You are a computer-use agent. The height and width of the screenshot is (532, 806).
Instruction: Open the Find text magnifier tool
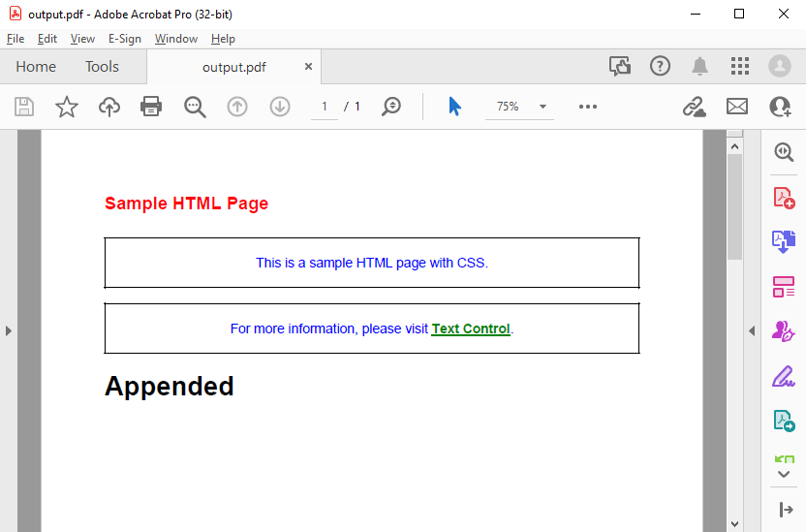[x=195, y=107]
